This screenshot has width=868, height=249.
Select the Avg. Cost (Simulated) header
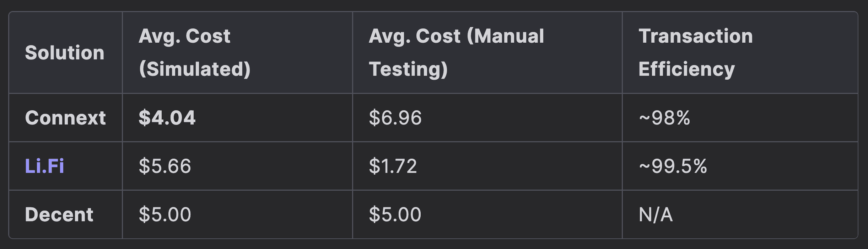194,52
